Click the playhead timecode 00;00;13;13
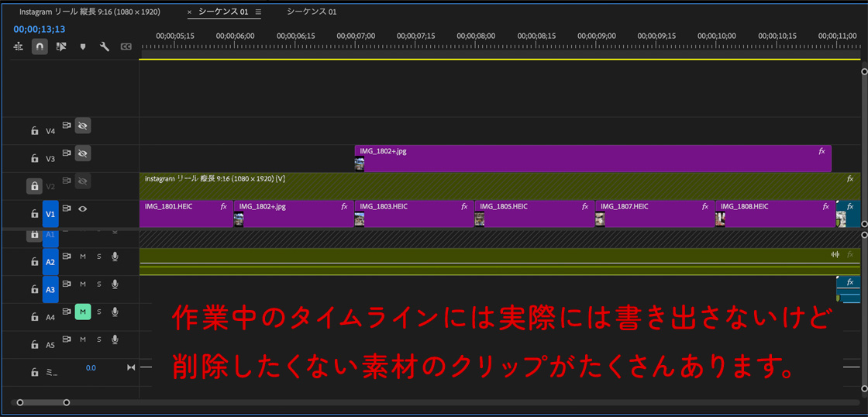Screen dimensions: 868x417 [39, 29]
